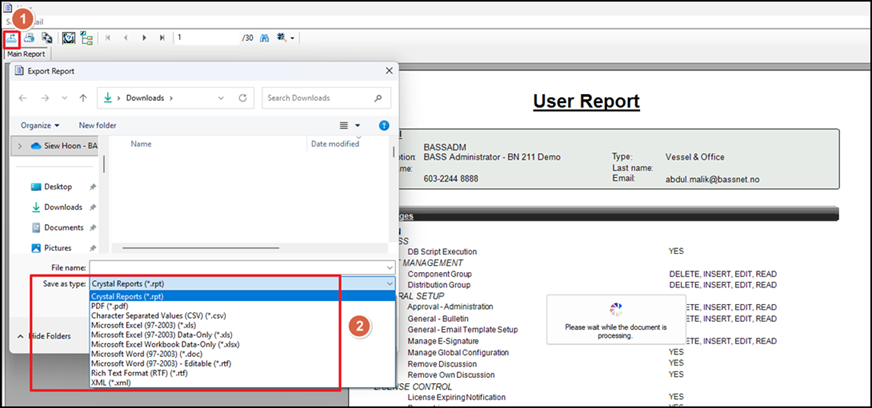Click the Zoom magnifier toolbar icon

(281, 38)
